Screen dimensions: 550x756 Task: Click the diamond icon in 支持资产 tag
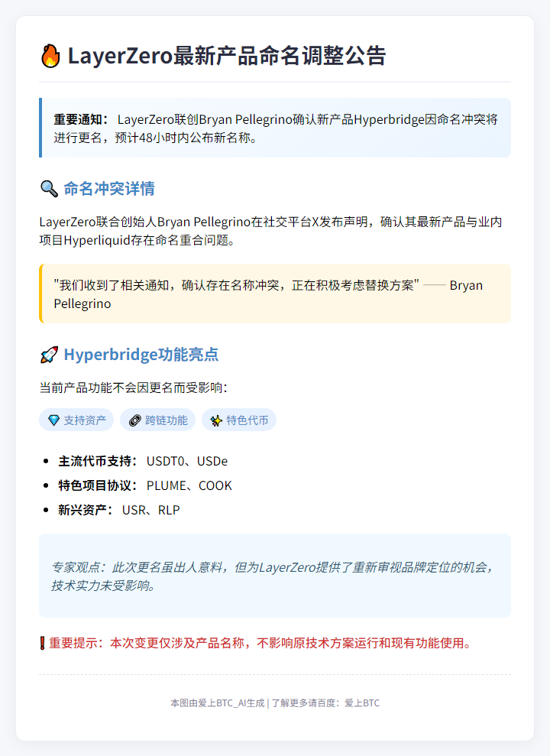(x=54, y=420)
